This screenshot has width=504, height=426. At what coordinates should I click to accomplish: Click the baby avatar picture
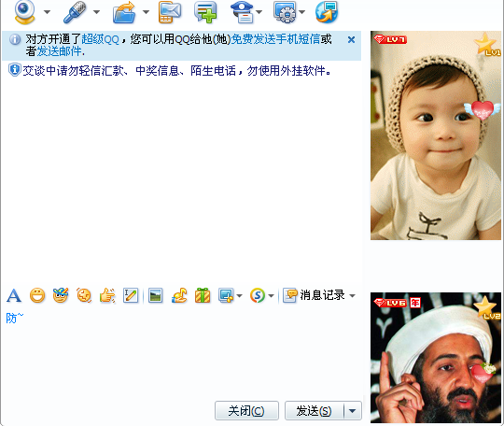pos(436,135)
